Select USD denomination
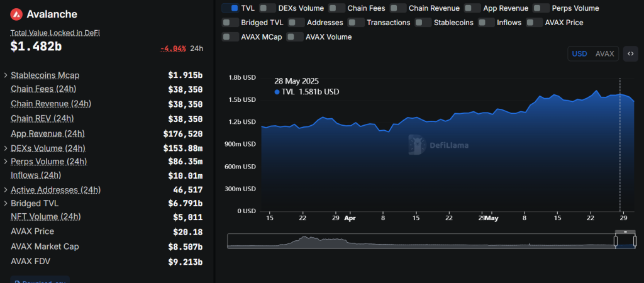 (579, 54)
